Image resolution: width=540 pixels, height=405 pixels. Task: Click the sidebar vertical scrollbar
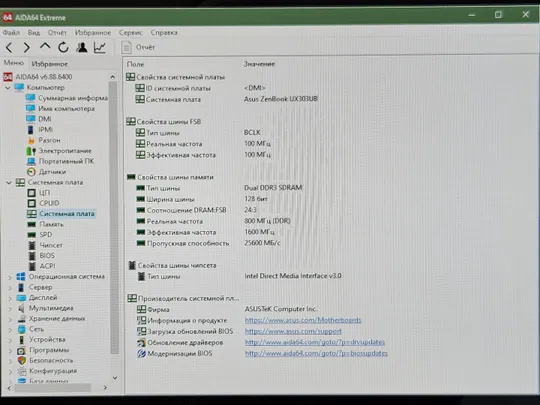click(114, 217)
